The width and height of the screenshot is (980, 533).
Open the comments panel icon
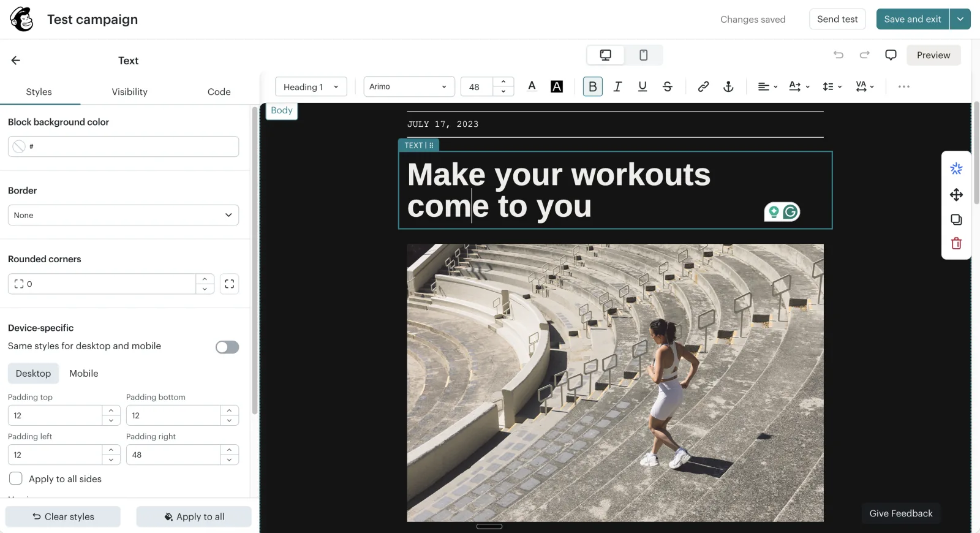pos(891,55)
